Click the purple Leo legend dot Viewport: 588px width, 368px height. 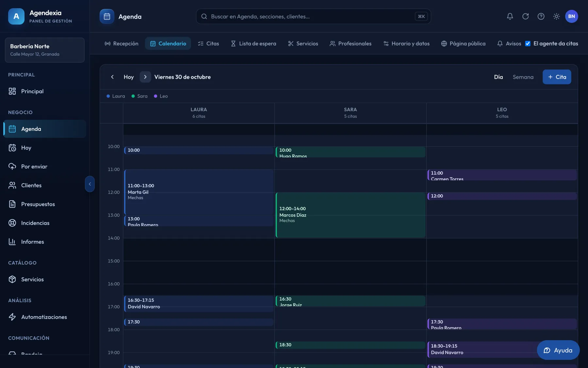tap(155, 96)
